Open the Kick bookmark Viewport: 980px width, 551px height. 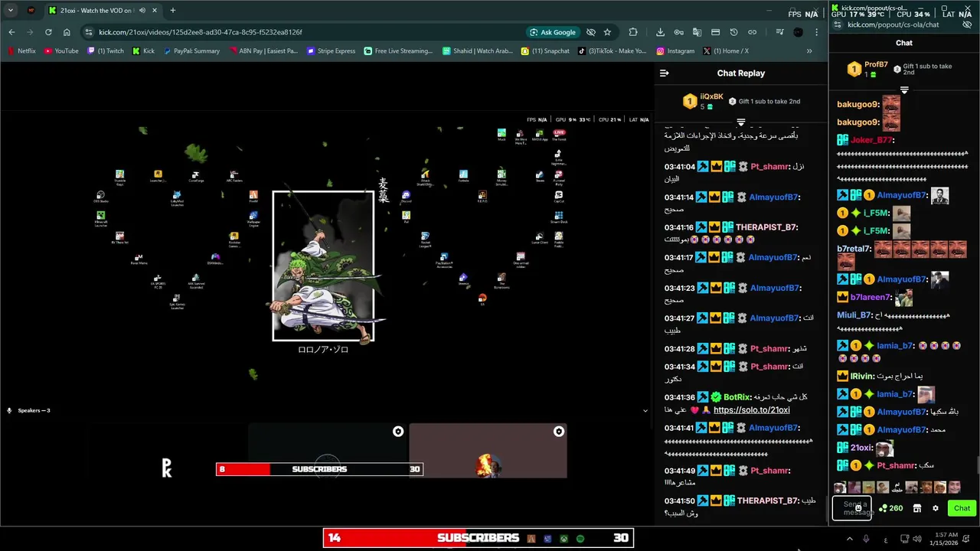tap(144, 51)
